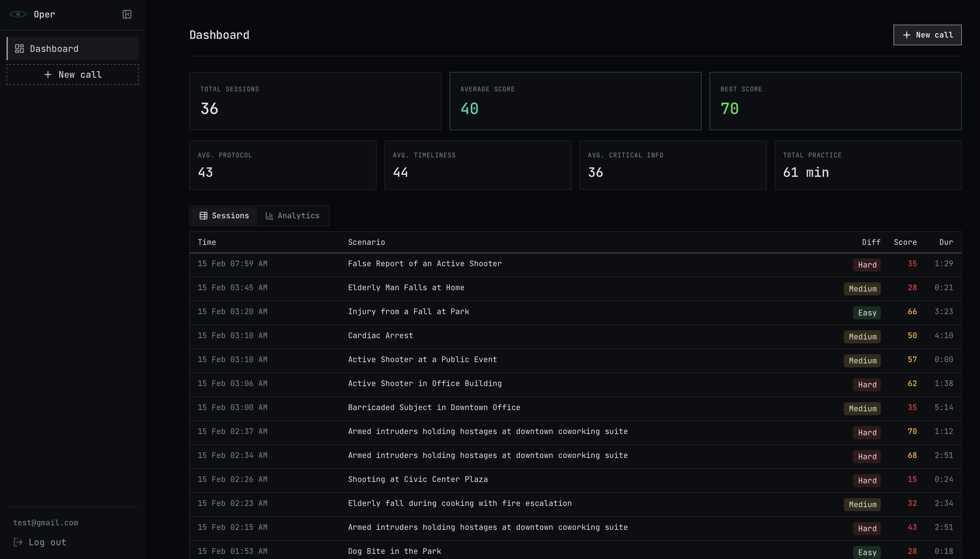Click the Dashboard grid icon in sidebar
The height and width of the screenshot is (559, 980).
19,49
